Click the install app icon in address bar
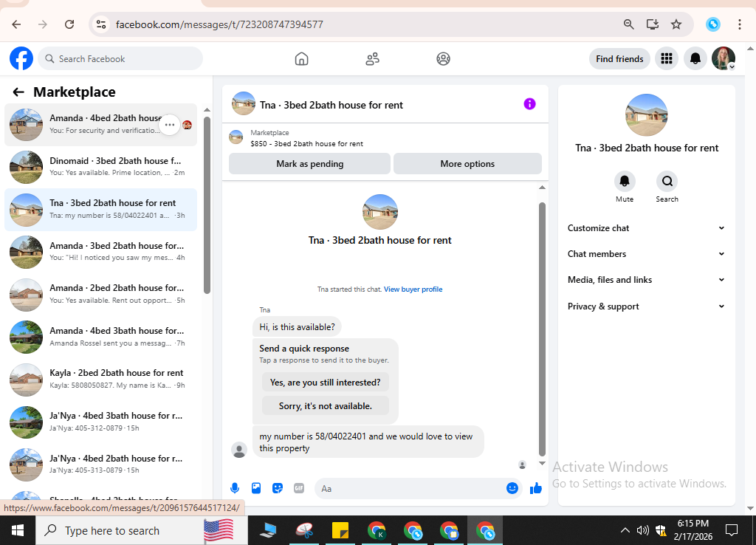 pyautogui.click(x=653, y=24)
